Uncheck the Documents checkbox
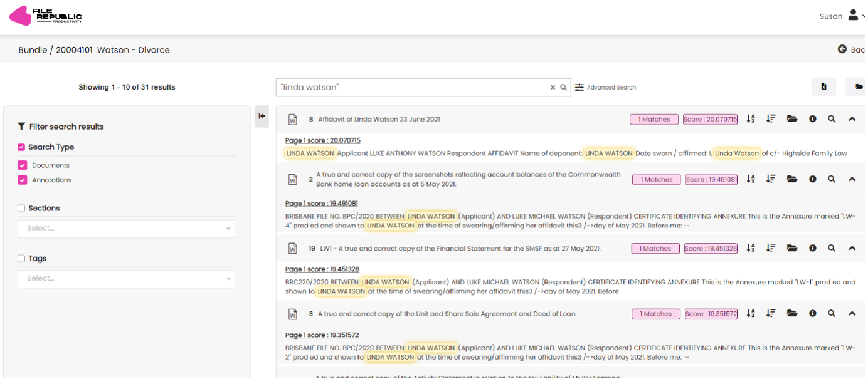 click(x=23, y=165)
